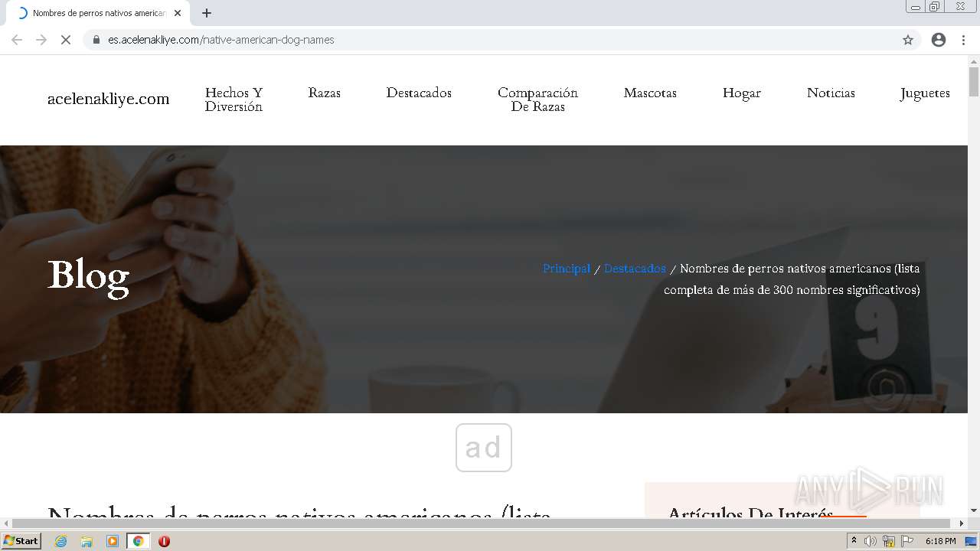Click the scroll-up arrow of vertical scrollbar
This screenshot has width=980, height=551.
tap(974, 60)
